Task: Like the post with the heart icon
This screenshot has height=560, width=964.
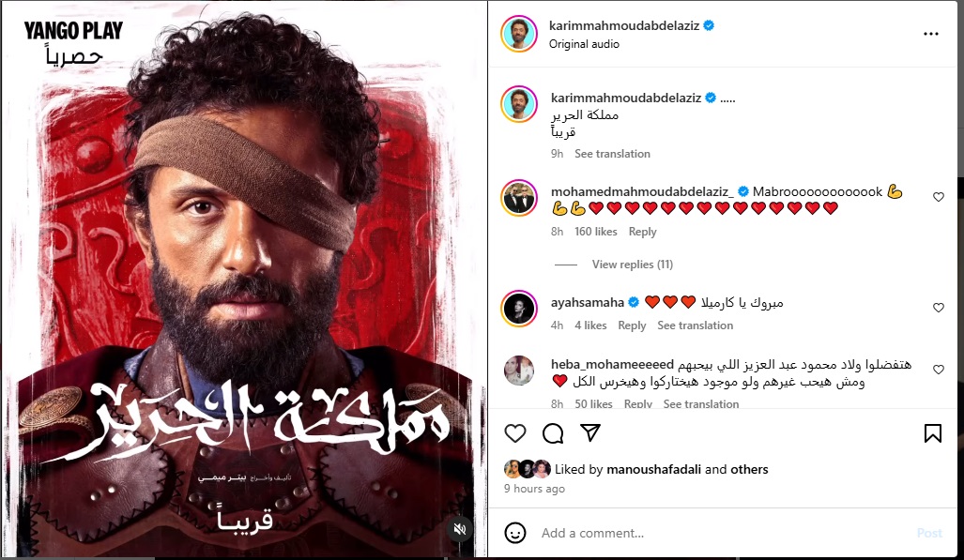Action: pyautogui.click(x=515, y=433)
